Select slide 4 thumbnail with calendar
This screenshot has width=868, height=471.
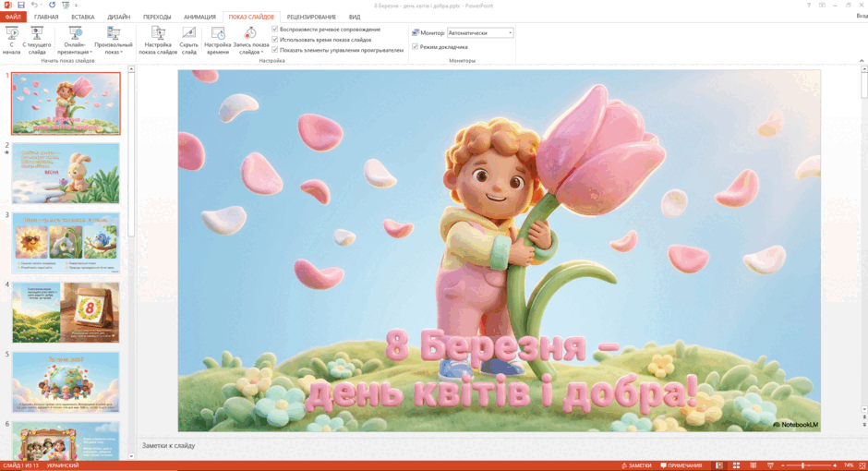pos(66,313)
